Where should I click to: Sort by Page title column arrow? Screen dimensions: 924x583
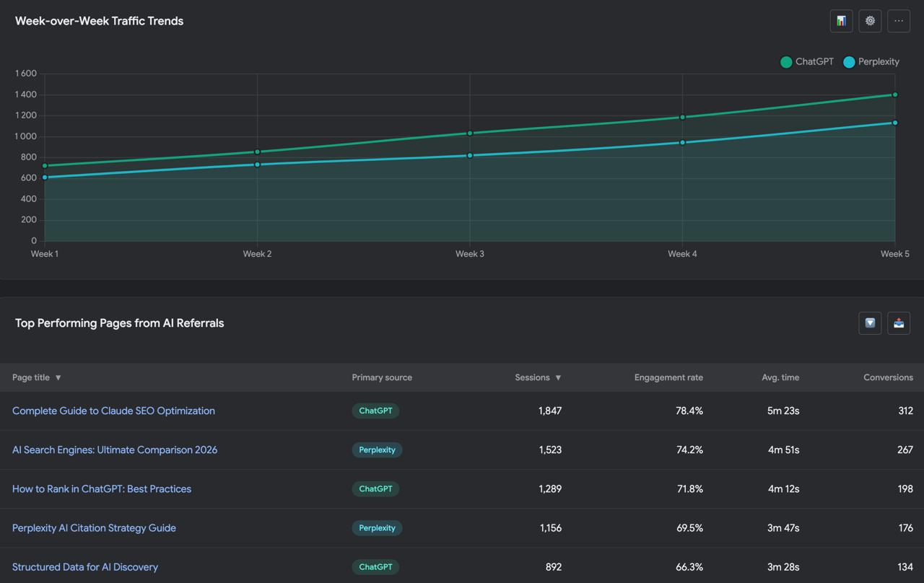tap(58, 377)
